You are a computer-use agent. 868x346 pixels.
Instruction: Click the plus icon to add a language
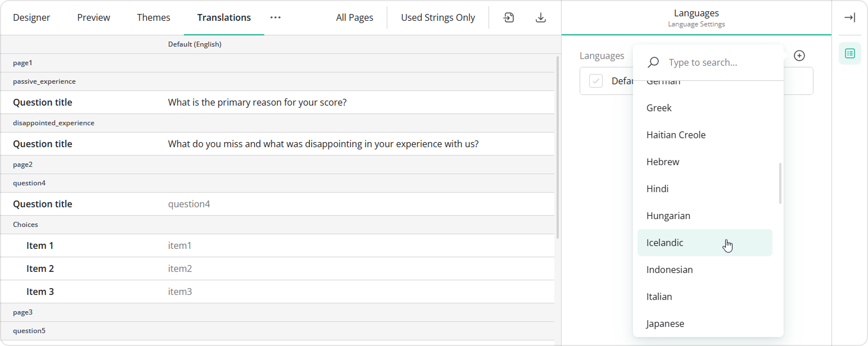point(799,55)
